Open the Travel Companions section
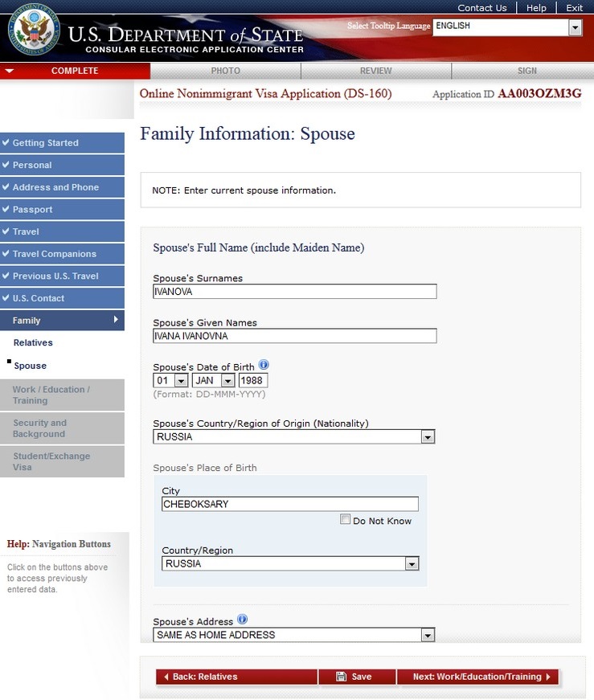This screenshot has height=700, width=594. click(x=62, y=254)
